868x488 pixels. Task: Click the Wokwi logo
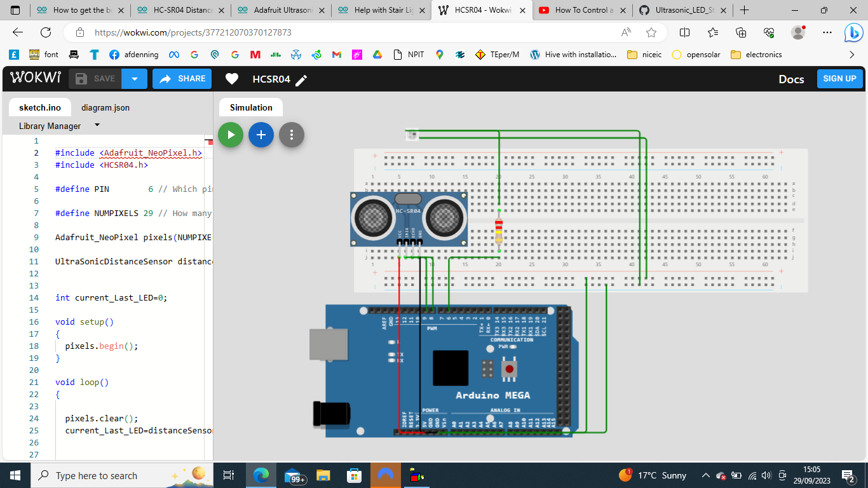pyautogui.click(x=36, y=78)
